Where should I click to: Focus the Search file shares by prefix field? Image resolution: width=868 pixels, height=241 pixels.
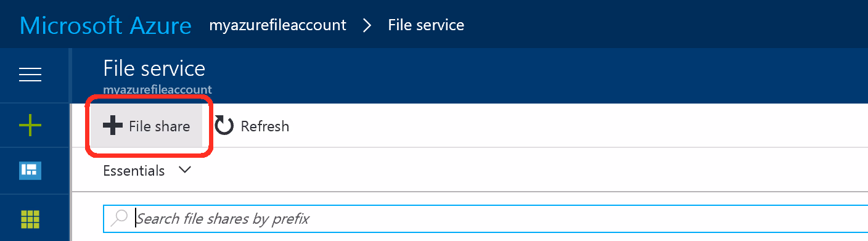(x=486, y=218)
